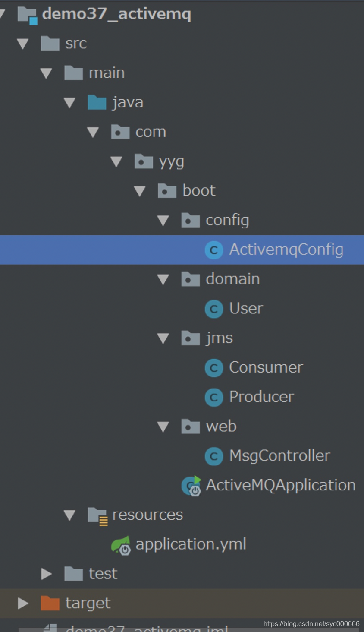This screenshot has height=632, width=364.
Task: Collapse the domain package
Action: click(x=163, y=279)
